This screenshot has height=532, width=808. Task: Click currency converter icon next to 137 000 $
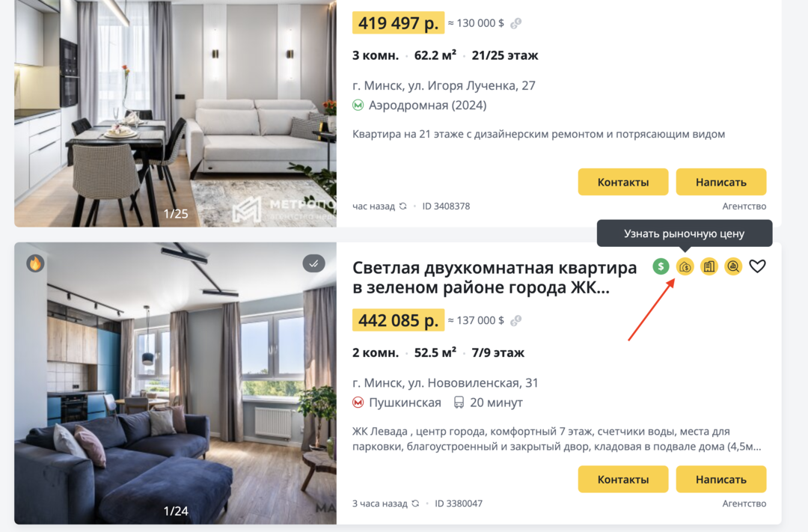click(515, 321)
